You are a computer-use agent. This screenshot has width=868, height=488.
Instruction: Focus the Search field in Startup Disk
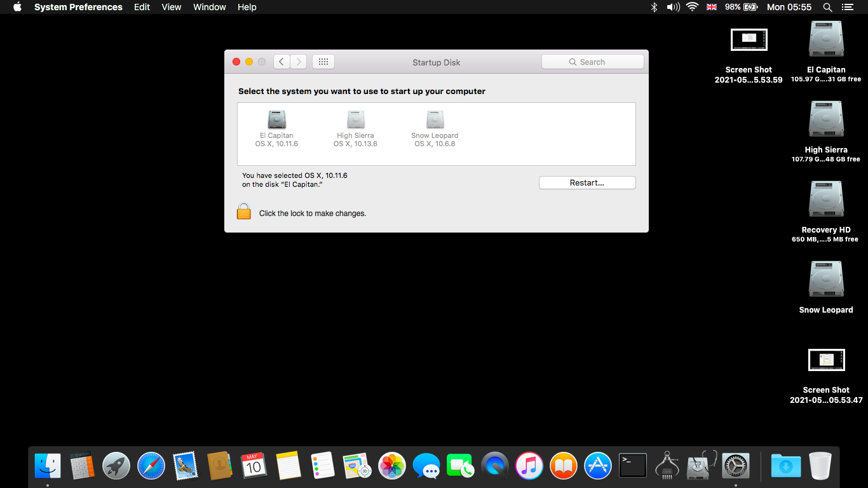pos(592,62)
